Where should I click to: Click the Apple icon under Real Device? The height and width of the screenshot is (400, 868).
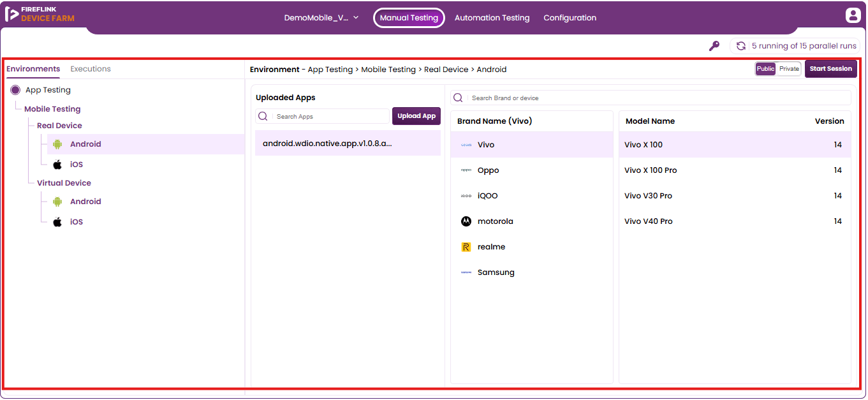[57, 165]
